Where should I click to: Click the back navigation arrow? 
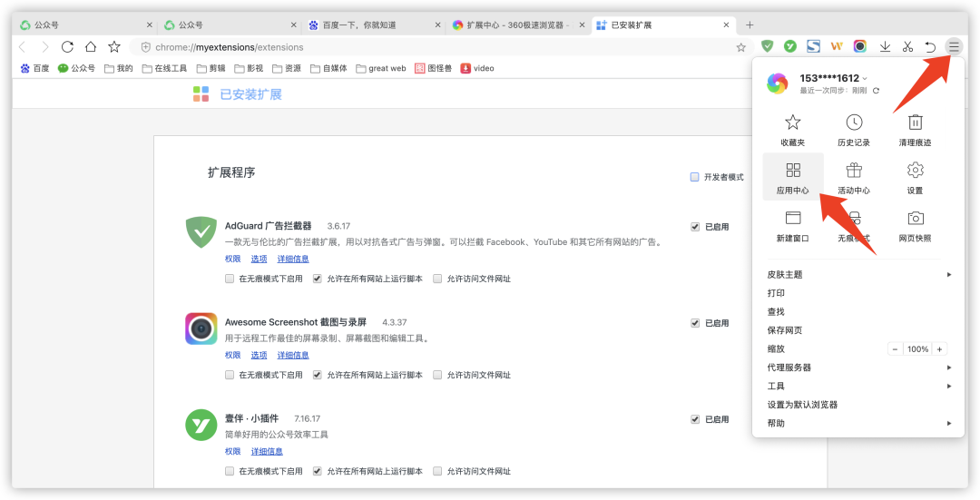(x=23, y=47)
